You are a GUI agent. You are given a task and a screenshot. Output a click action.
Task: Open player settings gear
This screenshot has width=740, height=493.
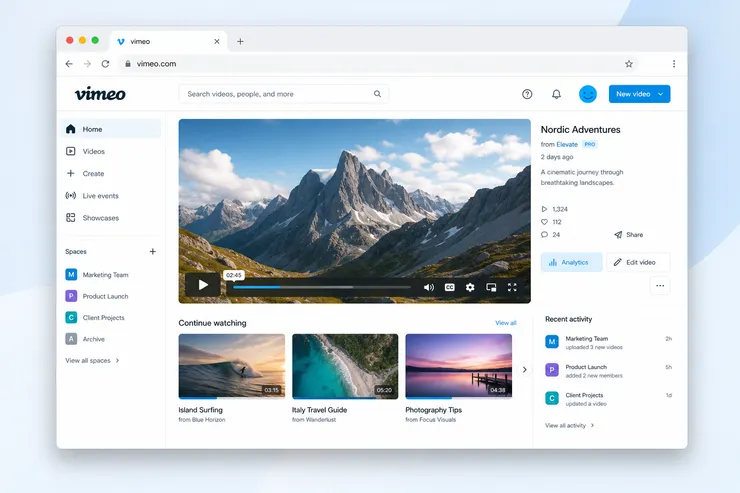point(470,287)
